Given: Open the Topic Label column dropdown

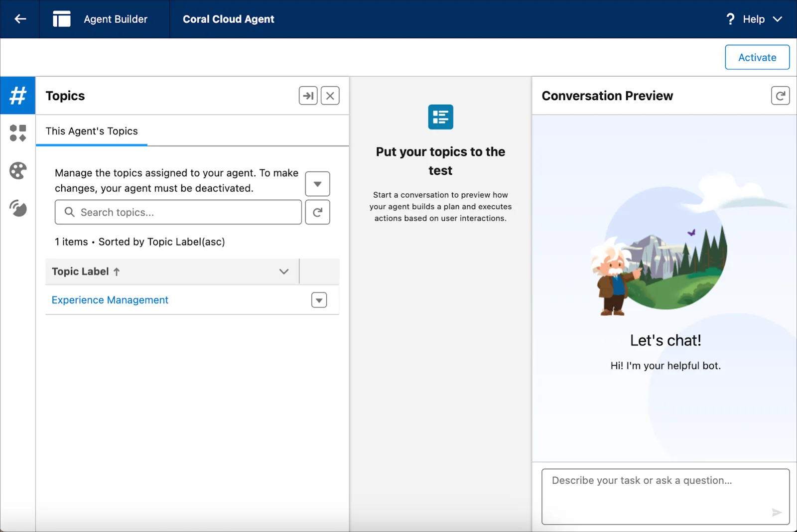Looking at the screenshot, I should click(x=283, y=271).
